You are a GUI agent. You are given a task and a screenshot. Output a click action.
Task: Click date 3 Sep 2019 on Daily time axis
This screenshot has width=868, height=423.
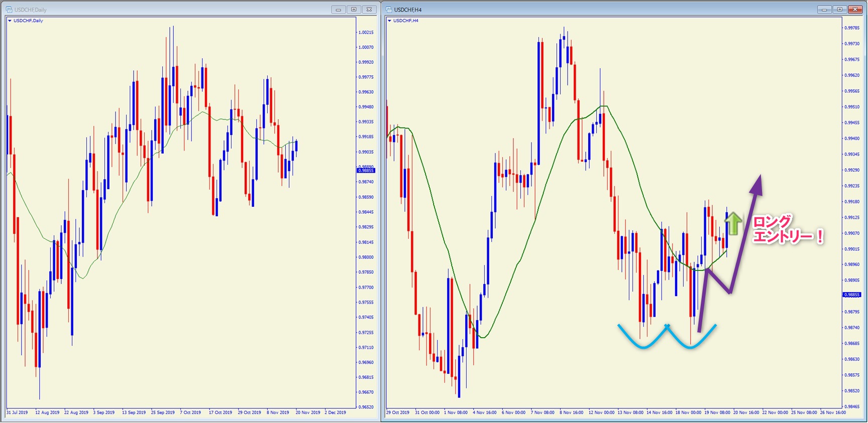pos(104,412)
